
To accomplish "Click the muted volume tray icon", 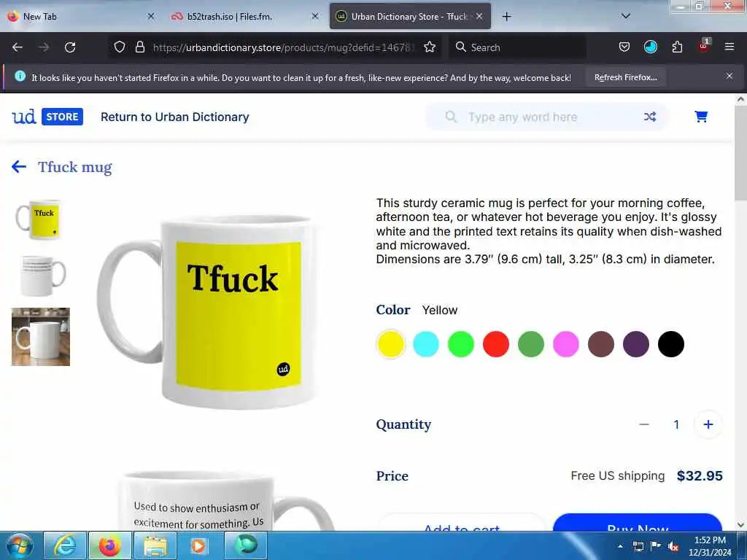I will tap(673, 547).
